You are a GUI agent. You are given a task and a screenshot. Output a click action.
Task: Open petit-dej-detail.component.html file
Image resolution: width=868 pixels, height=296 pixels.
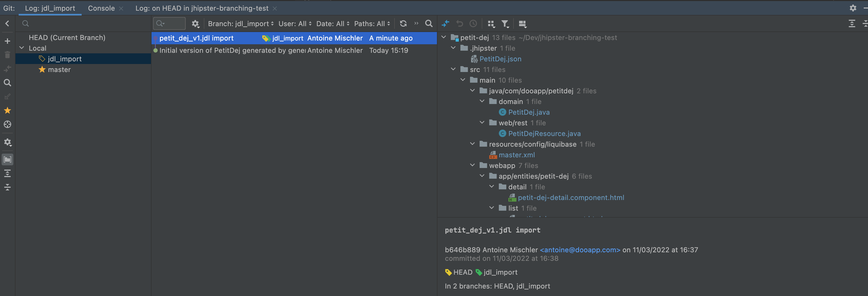click(571, 197)
